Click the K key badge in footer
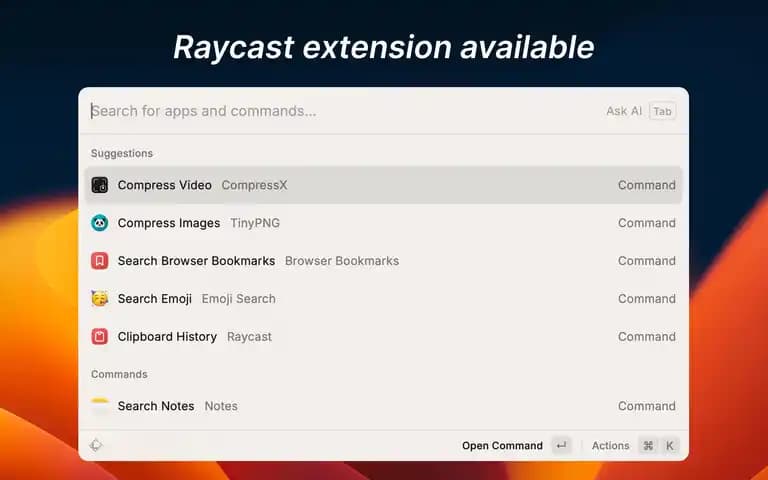Screen dimensions: 768x480 click(670, 446)
